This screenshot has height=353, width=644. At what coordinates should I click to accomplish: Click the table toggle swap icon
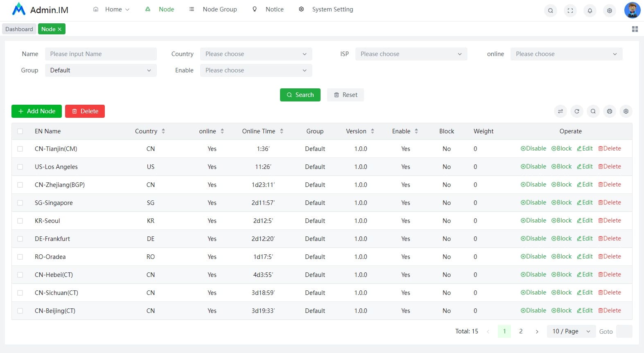coord(560,111)
